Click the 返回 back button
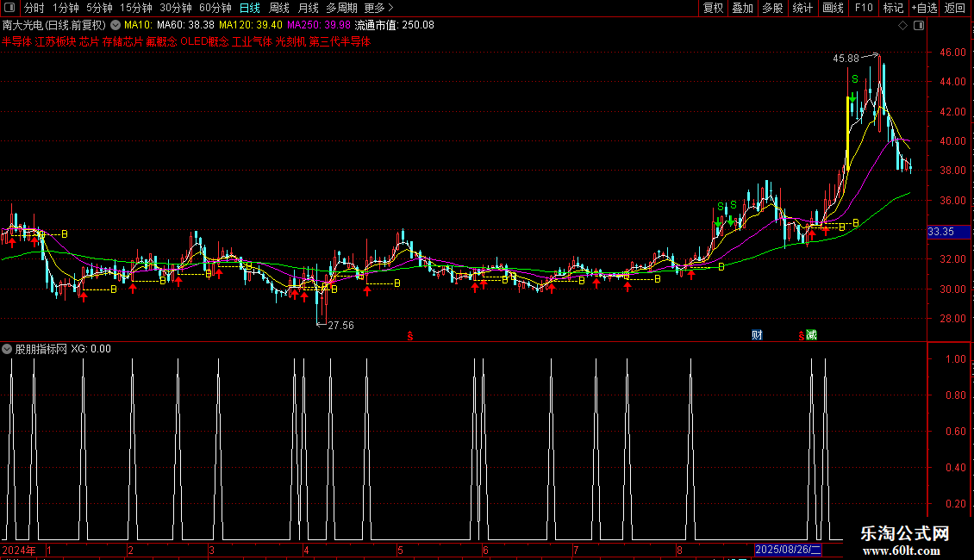Viewport: 974px width, 560px height. [x=955, y=8]
